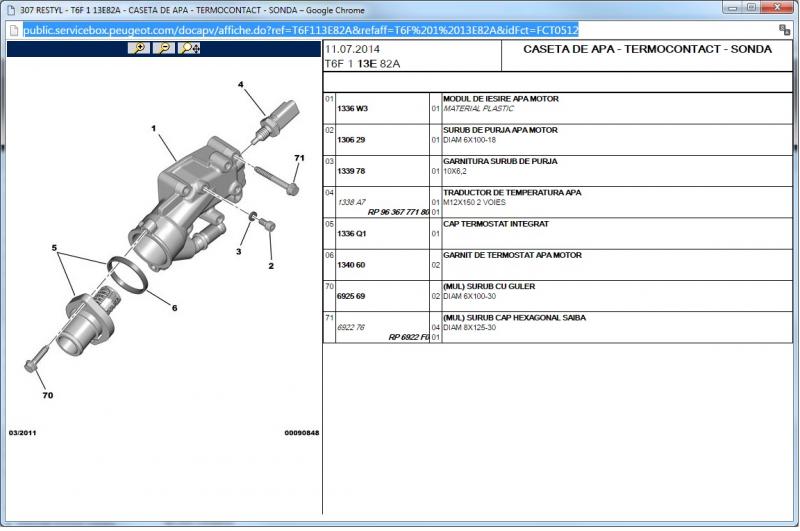
Task: Select part number 1340 60
Action: click(351, 265)
